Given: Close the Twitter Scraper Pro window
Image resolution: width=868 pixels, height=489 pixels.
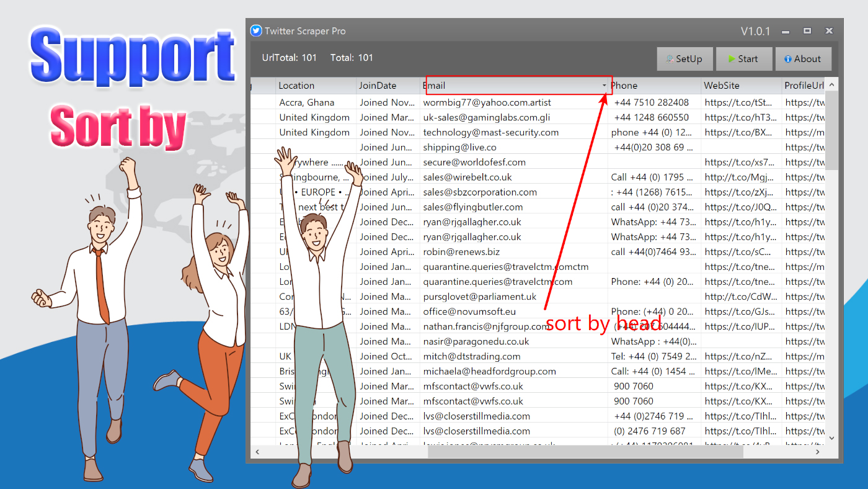Looking at the screenshot, I should click(829, 31).
